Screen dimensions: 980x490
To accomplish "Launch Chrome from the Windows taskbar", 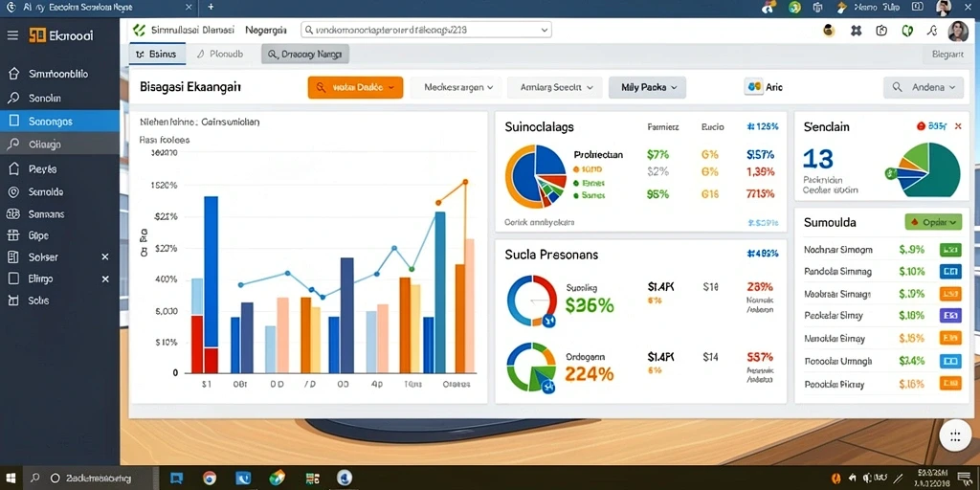I will 210,479.
